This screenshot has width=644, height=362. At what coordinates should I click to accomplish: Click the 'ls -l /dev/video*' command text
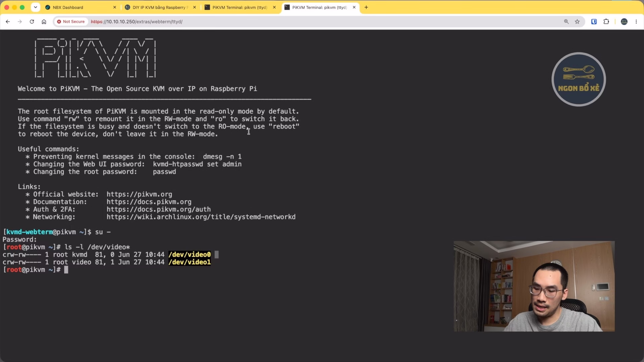(x=97, y=247)
